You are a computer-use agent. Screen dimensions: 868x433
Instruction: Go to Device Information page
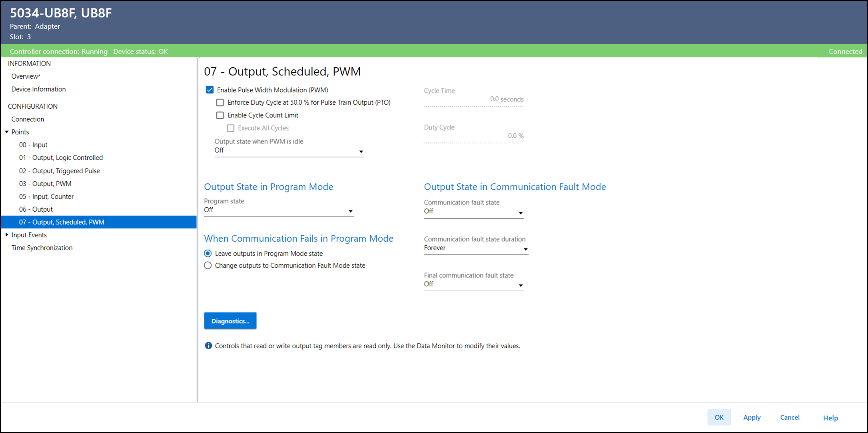(38, 89)
